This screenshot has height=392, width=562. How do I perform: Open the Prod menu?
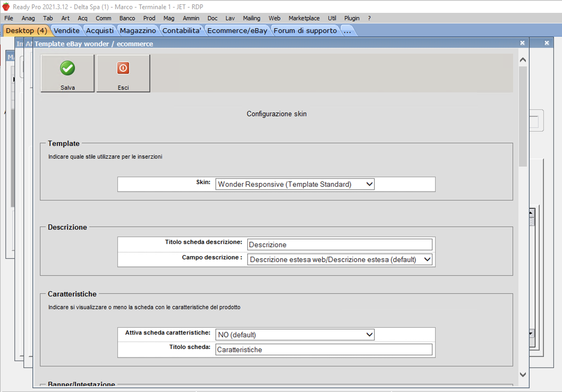(149, 18)
